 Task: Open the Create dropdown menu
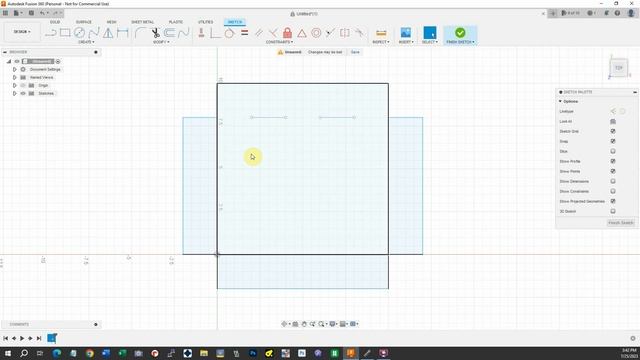tap(86, 42)
